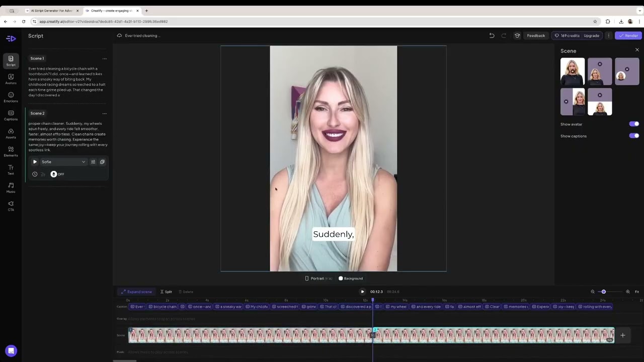Open the Script panel in sidebar
This screenshot has width=644, height=362.
(x=11, y=61)
